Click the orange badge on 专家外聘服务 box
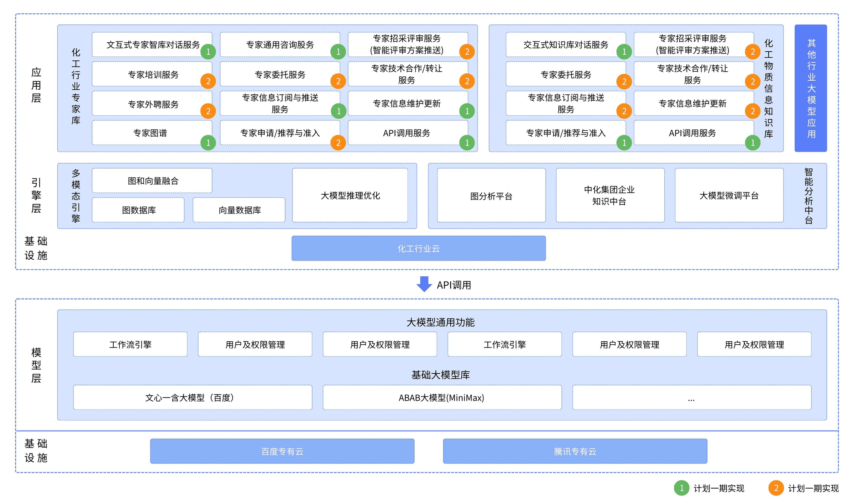855x504 pixels. point(208,111)
